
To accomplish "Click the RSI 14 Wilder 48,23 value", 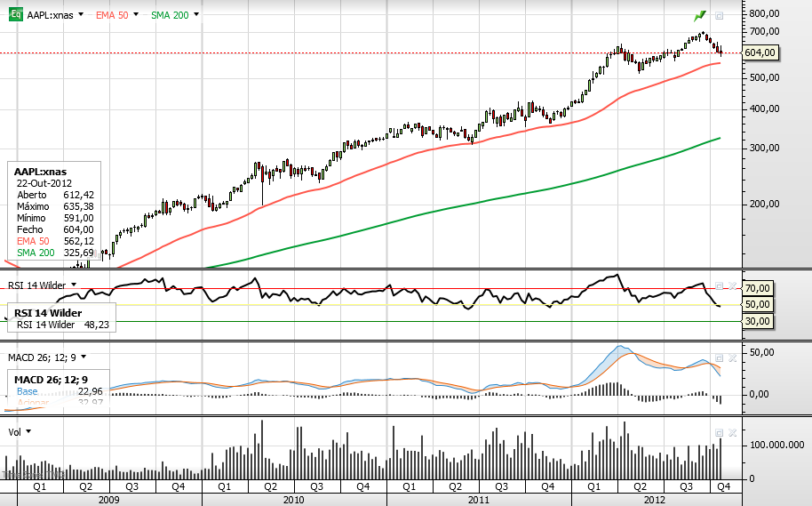I will point(96,325).
